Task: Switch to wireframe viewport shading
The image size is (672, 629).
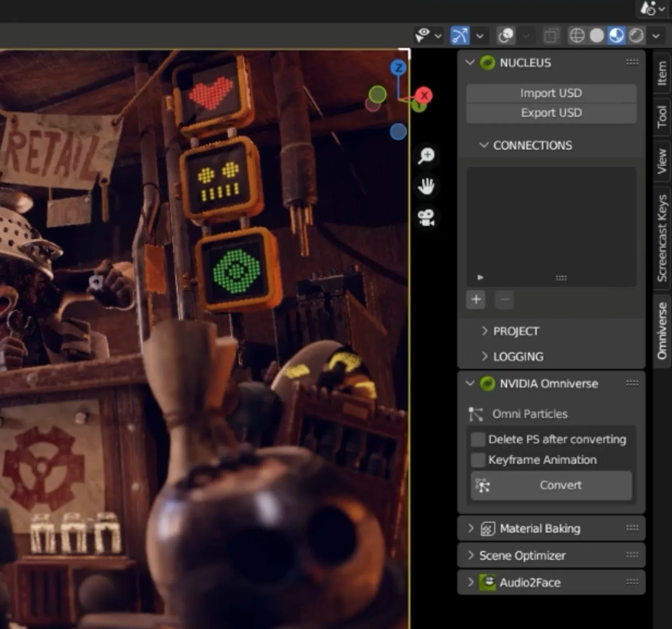Action: click(x=577, y=36)
